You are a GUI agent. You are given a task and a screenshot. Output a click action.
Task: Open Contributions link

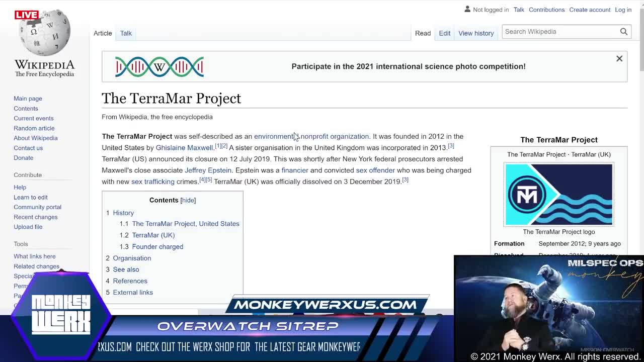click(x=546, y=10)
